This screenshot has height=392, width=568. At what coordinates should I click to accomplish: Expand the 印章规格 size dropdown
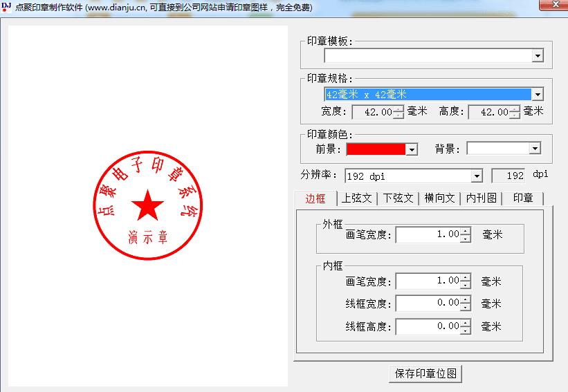click(538, 95)
